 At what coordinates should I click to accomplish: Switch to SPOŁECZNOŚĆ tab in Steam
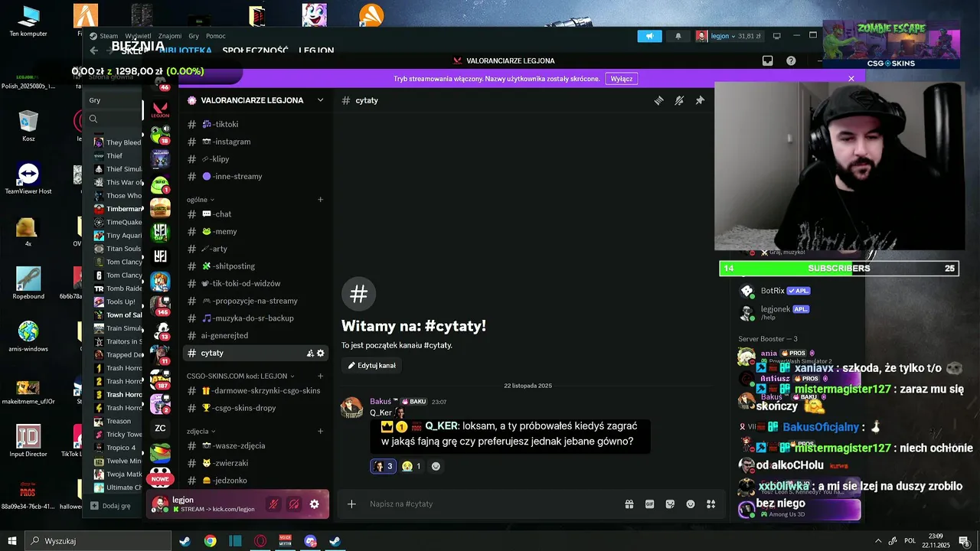pos(255,51)
